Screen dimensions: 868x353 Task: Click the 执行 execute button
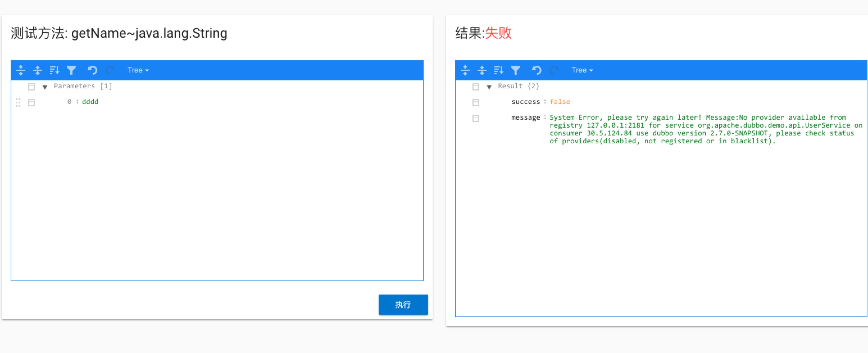(x=403, y=304)
